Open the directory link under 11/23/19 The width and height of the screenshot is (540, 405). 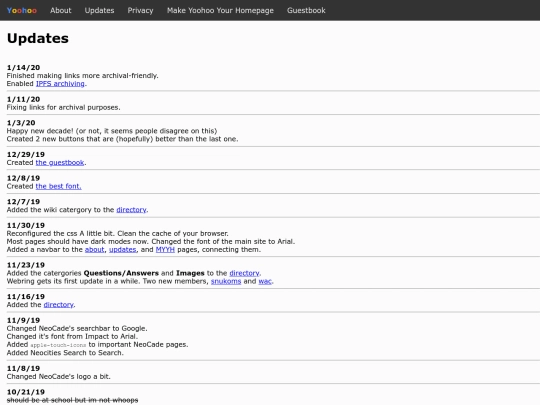(x=245, y=273)
